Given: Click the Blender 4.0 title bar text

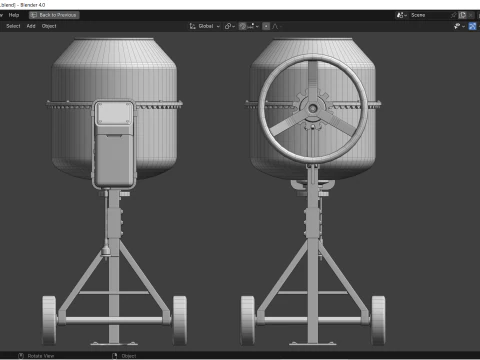Looking at the screenshot, I should click(x=33, y=5).
